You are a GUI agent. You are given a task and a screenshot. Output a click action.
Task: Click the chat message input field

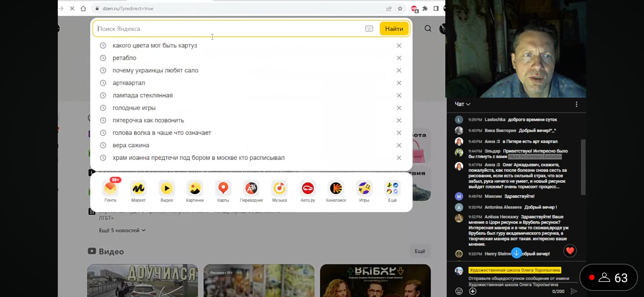[523, 281]
